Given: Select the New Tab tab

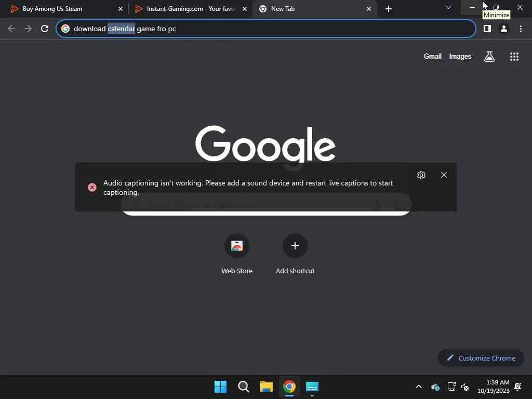Looking at the screenshot, I should pyautogui.click(x=314, y=9).
